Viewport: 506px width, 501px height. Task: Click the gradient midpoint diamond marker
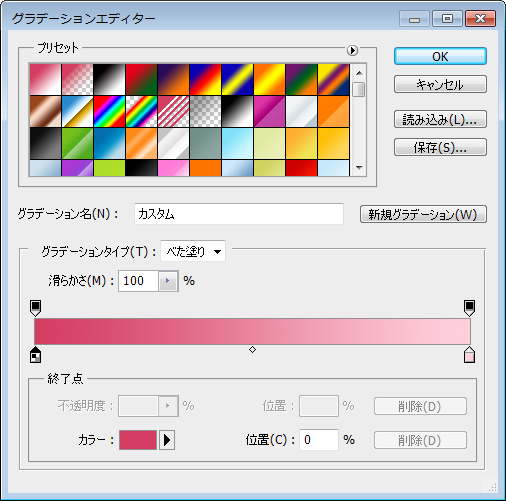[x=252, y=349]
